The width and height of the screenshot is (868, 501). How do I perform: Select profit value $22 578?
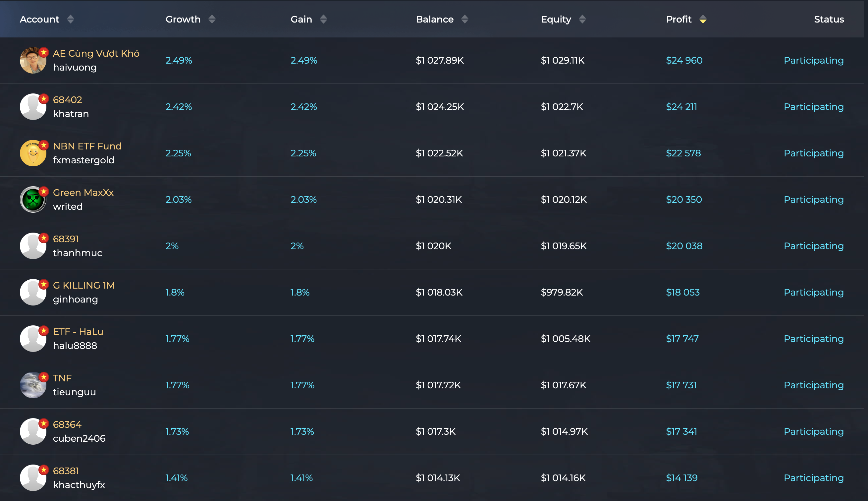(683, 153)
